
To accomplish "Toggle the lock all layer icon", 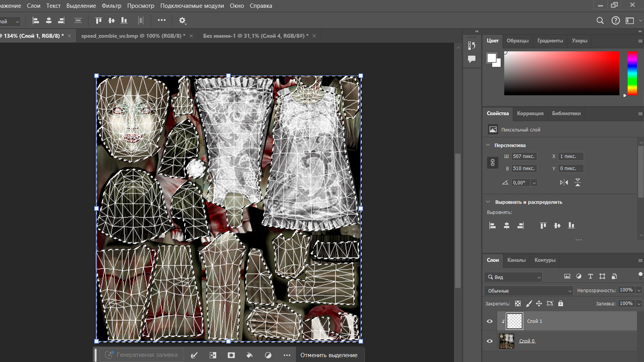I will tap(560, 304).
